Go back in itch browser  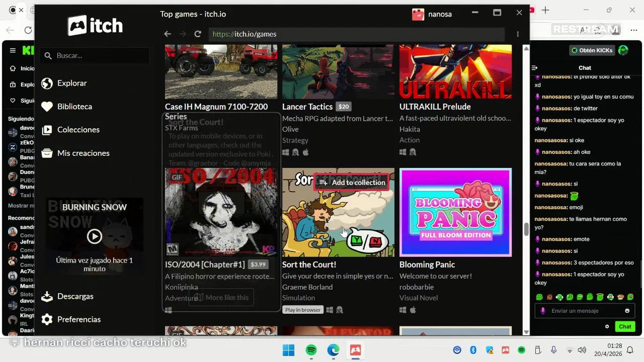click(x=168, y=34)
